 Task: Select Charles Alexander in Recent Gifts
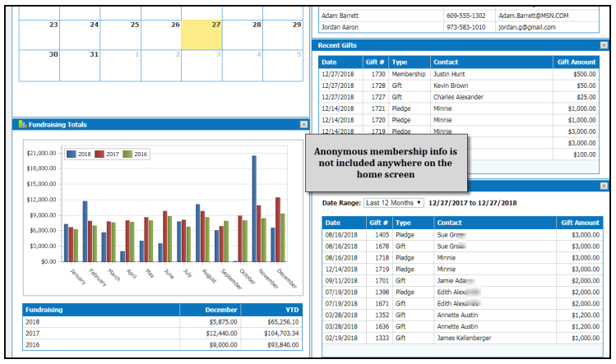[458, 97]
